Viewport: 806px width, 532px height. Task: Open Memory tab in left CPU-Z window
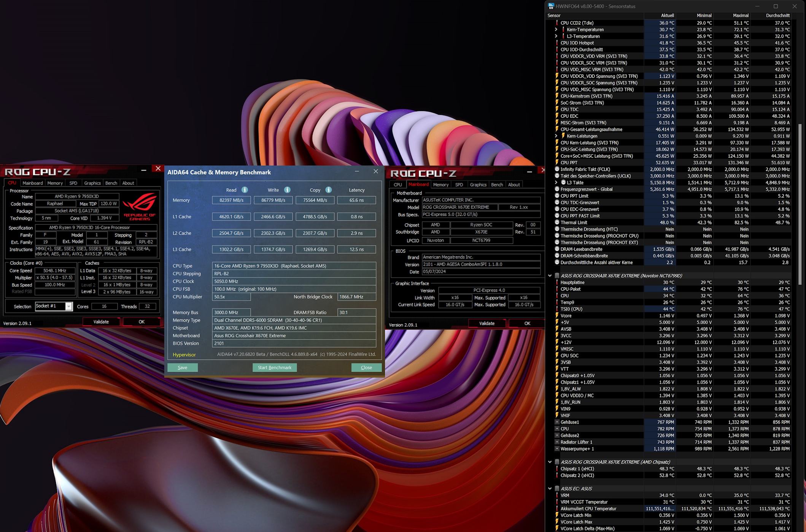(x=55, y=183)
